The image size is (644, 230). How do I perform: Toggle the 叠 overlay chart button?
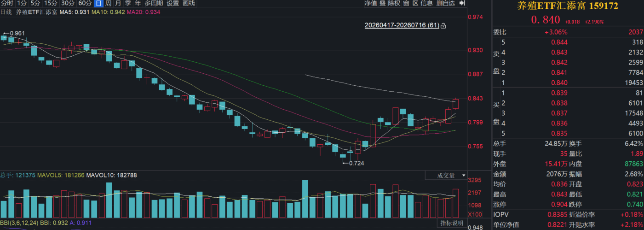(x=382, y=3)
